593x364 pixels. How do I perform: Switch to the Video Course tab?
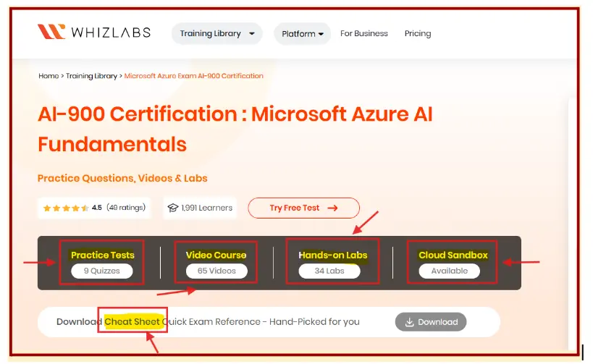click(x=216, y=255)
